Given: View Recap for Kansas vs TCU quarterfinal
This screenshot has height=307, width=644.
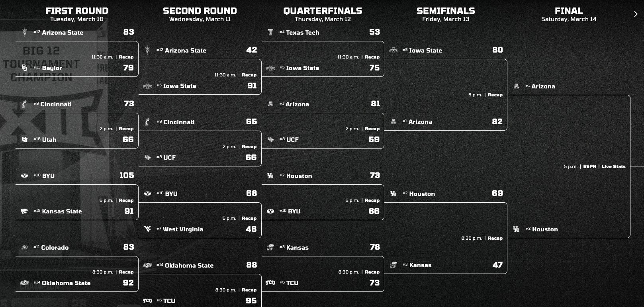Looking at the screenshot, I should coord(372,272).
